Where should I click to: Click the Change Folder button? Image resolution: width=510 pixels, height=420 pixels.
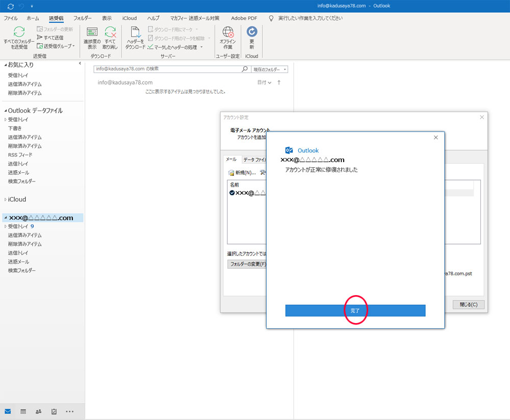pyautogui.click(x=247, y=264)
